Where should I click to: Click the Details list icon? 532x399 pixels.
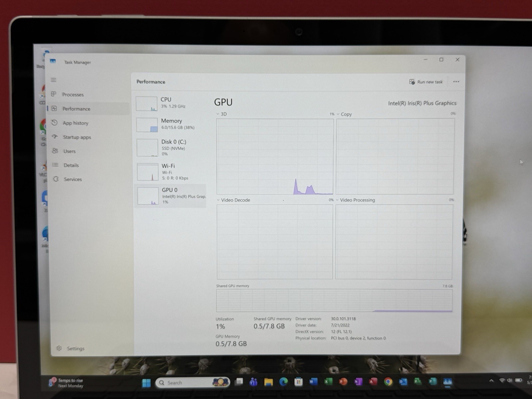click(56, 165)
